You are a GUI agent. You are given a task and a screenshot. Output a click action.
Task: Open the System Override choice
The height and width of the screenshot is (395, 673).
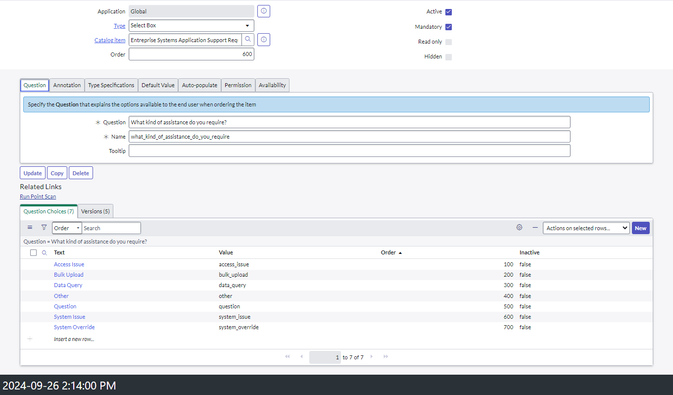(x=74, y=327)
